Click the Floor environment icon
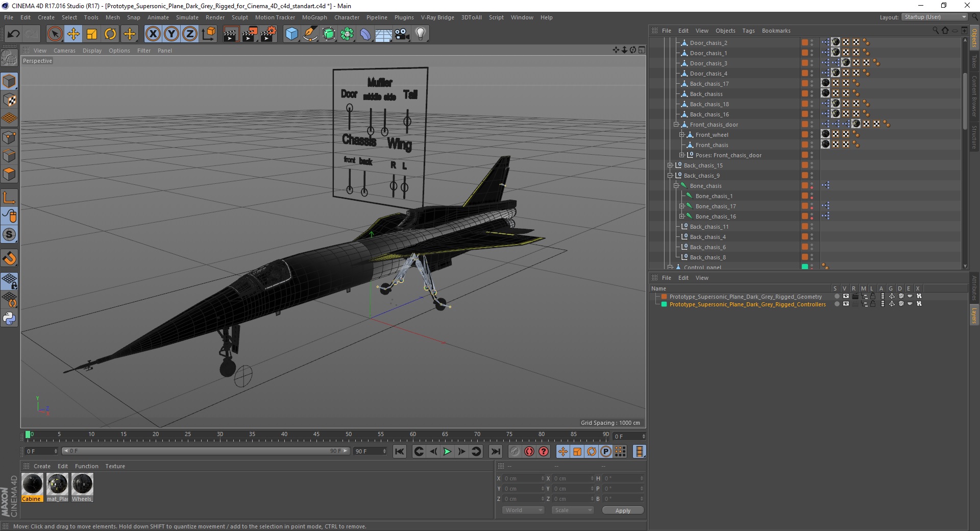The height and width of the screenshot is (531, 980). tap(384, 34)
